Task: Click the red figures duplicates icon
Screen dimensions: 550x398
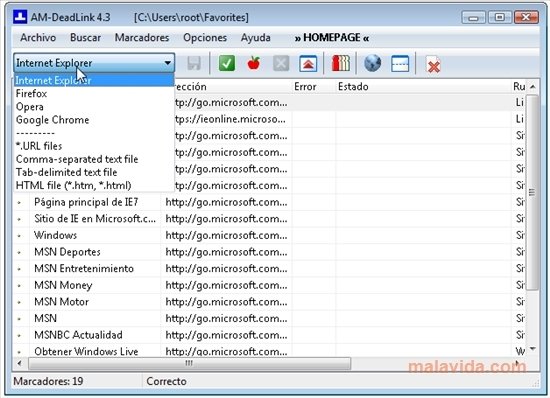Action: [341, 63]
